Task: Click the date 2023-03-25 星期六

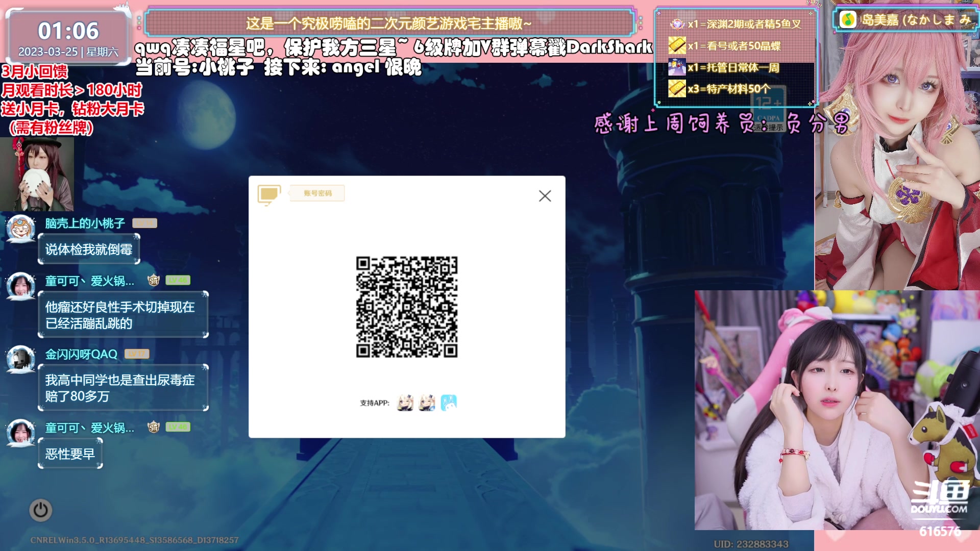Action: 68,52
